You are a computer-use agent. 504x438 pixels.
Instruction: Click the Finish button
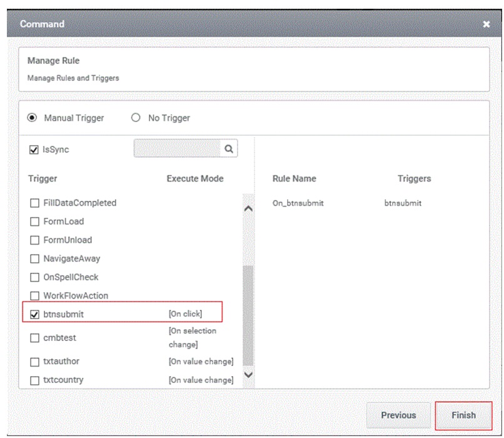click(x=463, y=415)
